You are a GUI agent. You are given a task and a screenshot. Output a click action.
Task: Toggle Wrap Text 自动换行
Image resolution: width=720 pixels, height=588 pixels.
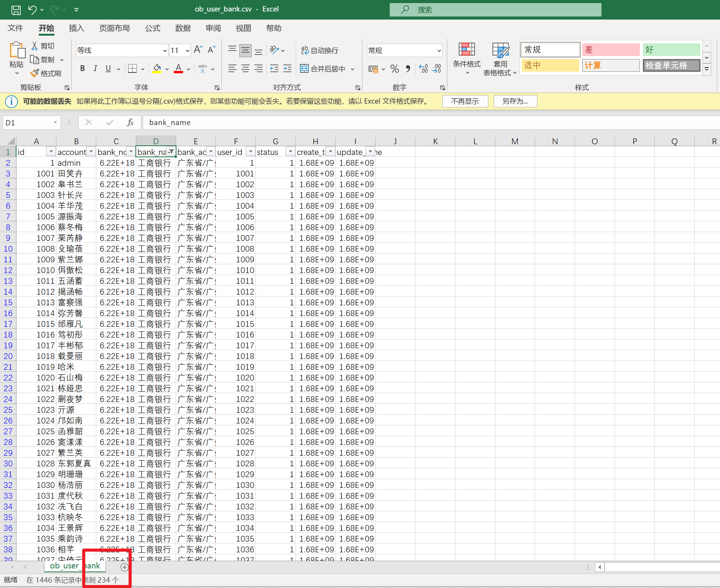(x=319, y=50)
